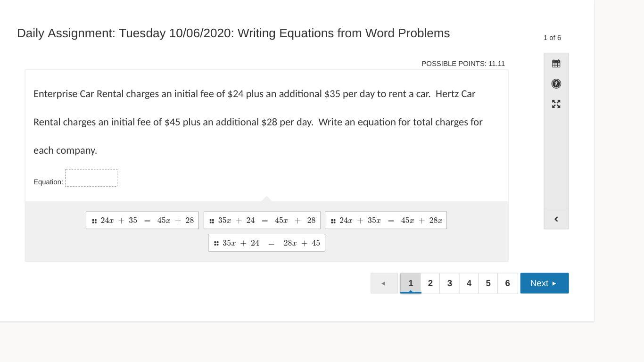Go to question page 1
Screen dimensions: 644x362
click(x=411, y=283)
